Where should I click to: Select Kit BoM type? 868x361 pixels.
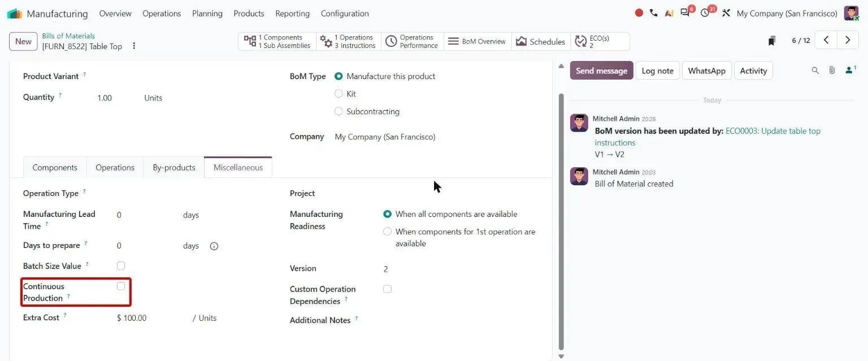338,94
